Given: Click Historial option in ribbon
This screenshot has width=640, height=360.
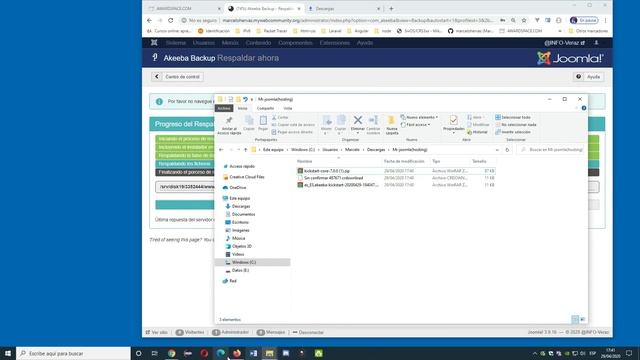Looking at the screenshot, I should click(477, 132).
